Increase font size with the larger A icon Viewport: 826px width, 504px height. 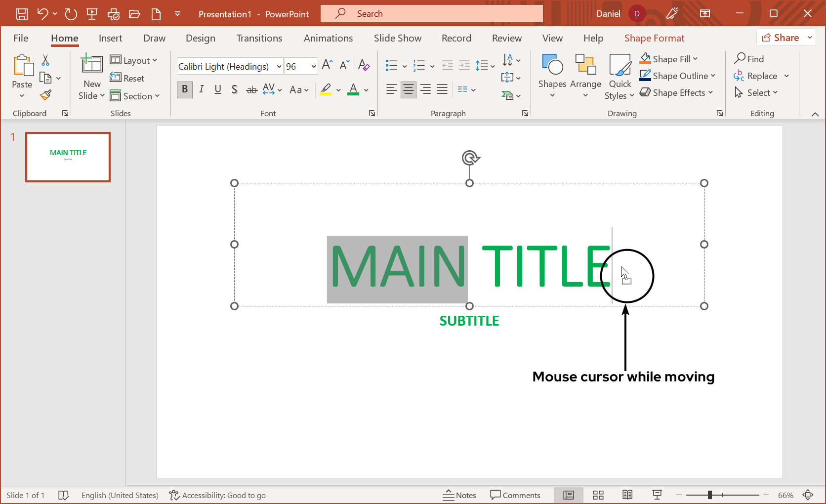[x=327, y=65]
